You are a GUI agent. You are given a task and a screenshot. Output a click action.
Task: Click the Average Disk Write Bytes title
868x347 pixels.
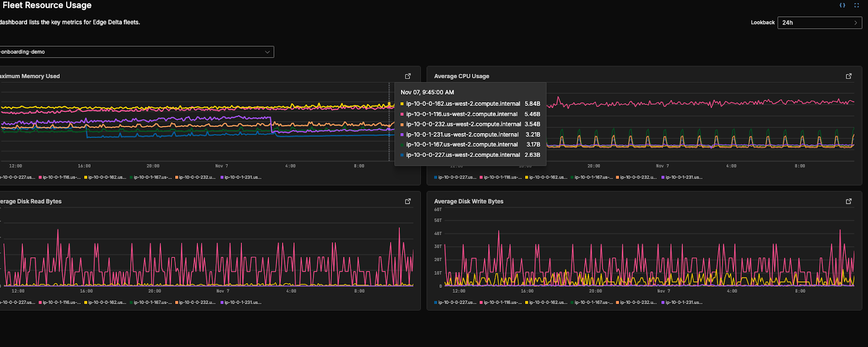pyautogui.click(x=468, y=201)
